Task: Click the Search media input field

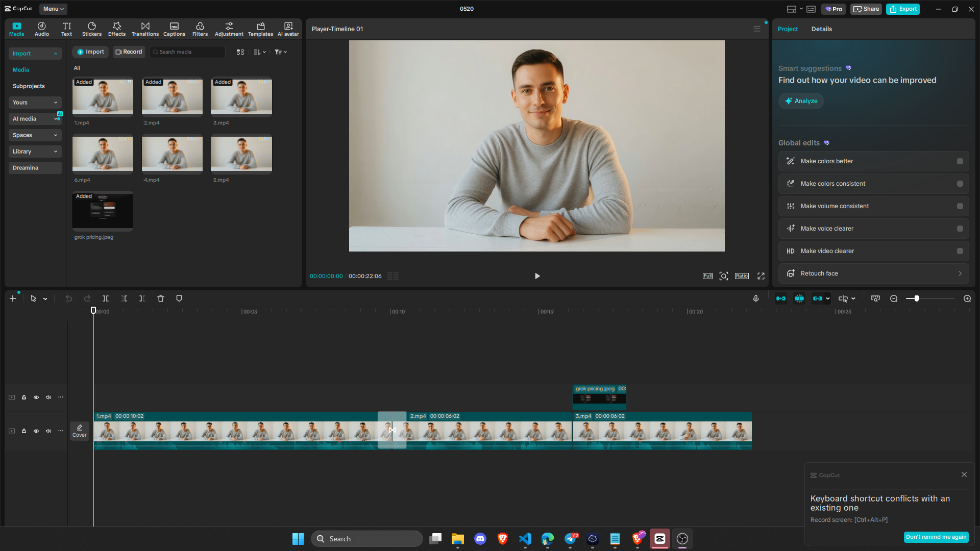Action: coord(187,52)
